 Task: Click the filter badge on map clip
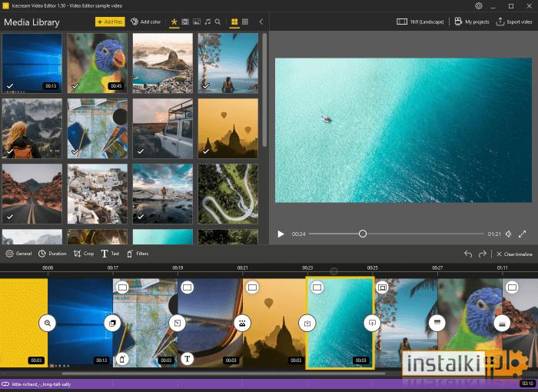122,359
